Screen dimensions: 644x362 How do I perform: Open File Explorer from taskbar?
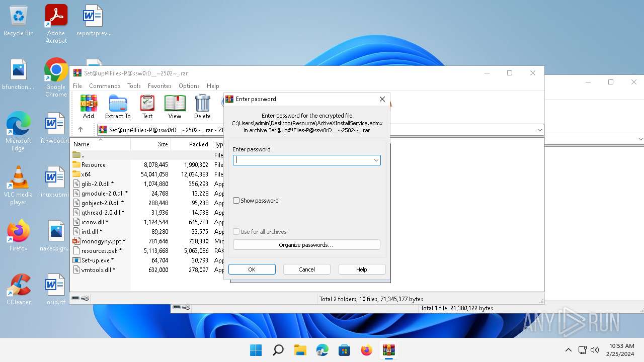[300, 350]
